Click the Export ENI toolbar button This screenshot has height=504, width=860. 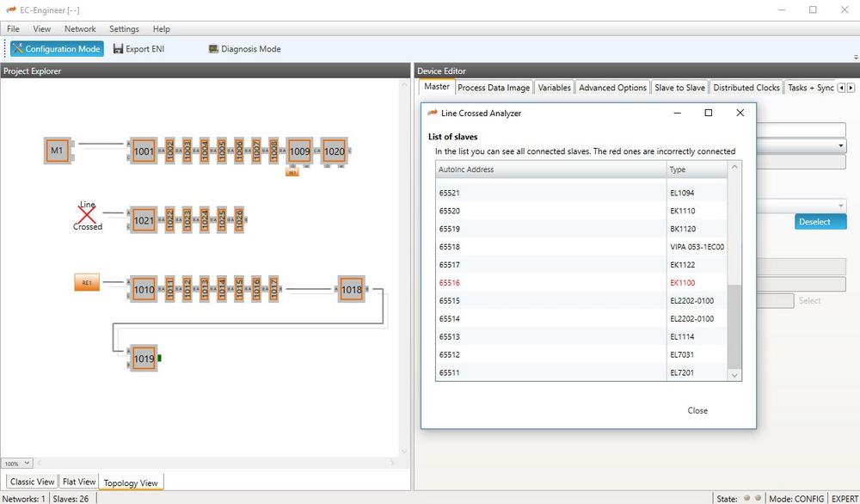138,49
